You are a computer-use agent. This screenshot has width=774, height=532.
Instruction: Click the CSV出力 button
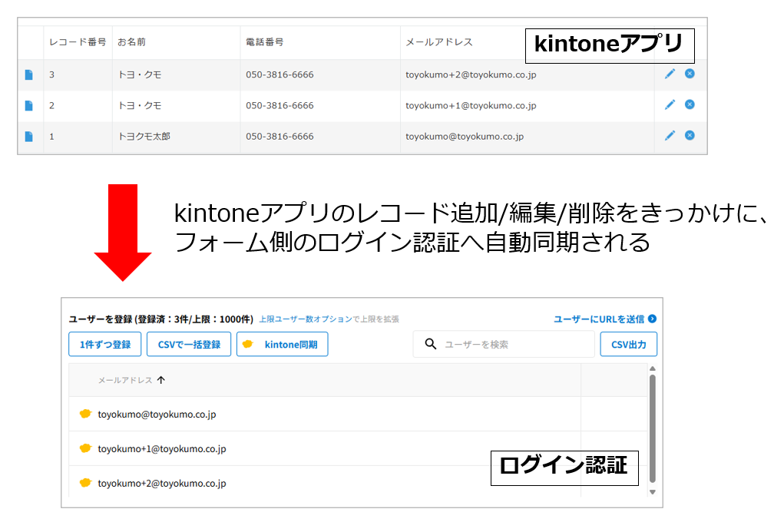628,345
